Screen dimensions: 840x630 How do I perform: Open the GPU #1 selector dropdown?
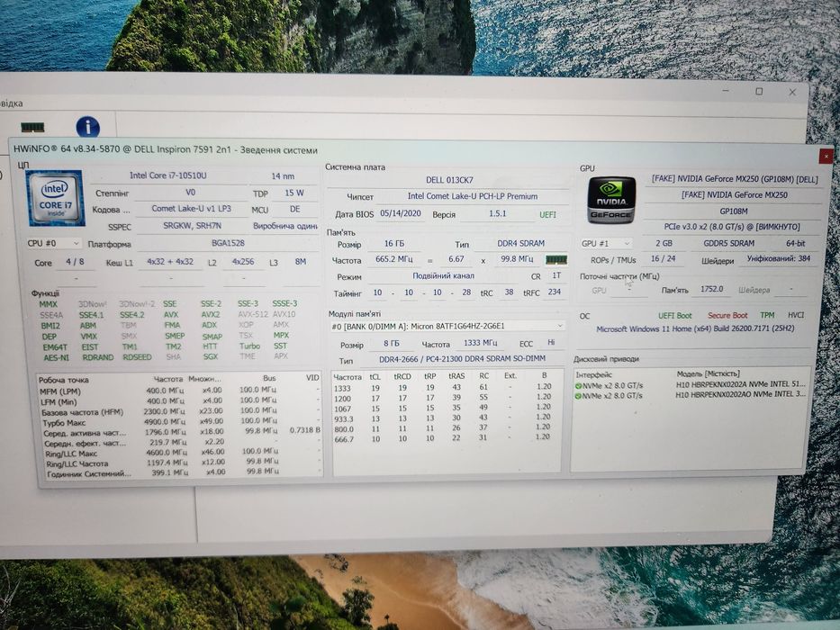pyautogui.click(x=605, y=243)
